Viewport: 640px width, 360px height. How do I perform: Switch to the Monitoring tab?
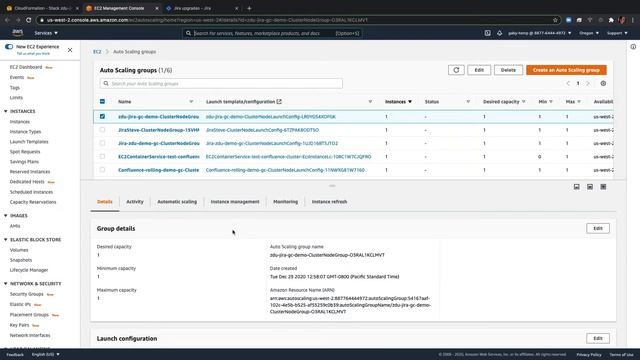pos(285,202)
